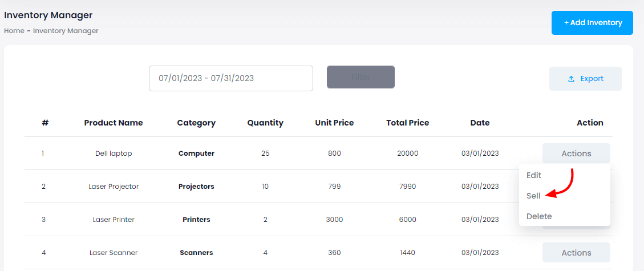Select Sell in the actions menu
644x271 pixels.
click(533, 196)
